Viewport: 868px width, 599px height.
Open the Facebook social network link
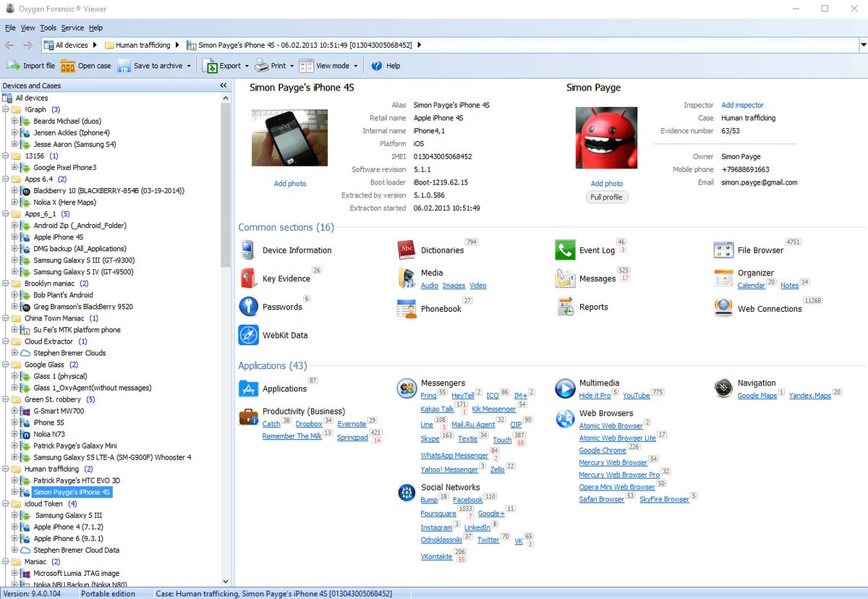(x=467, y=500)
